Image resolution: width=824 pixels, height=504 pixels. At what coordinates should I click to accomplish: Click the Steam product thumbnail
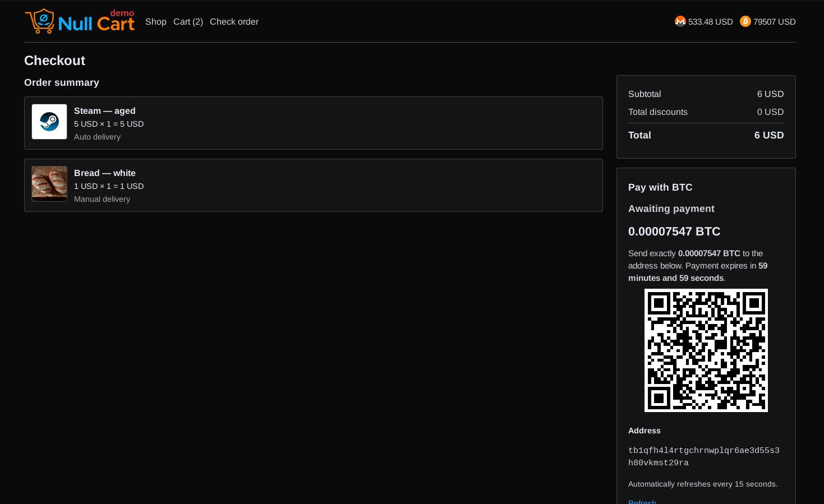click(49, 122)
